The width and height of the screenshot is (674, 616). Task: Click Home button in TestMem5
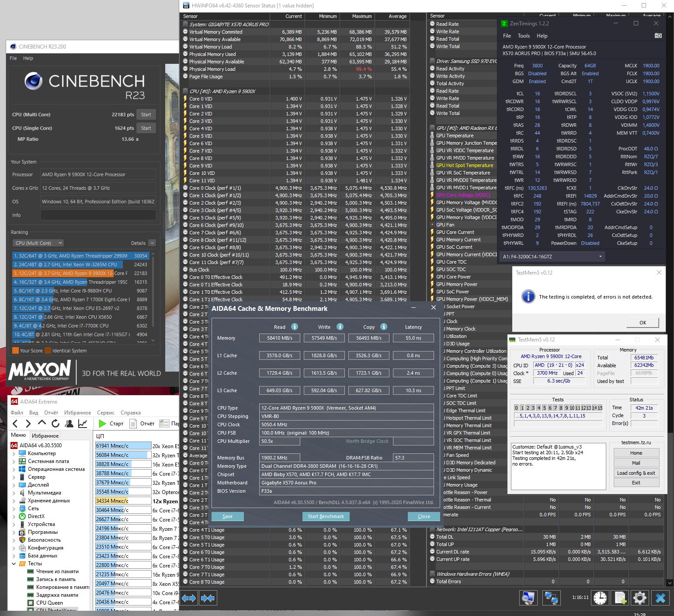point(636,453)
